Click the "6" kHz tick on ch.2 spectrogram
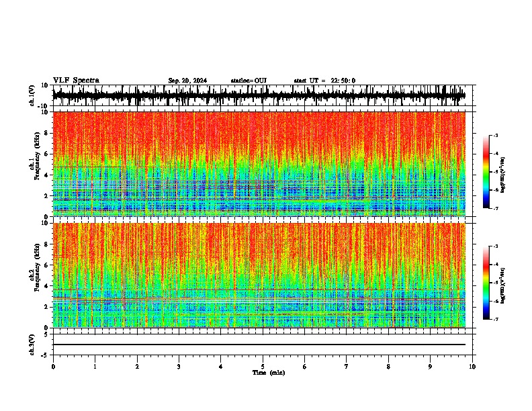The image size is (532, 411). pyautogui.click(x=47, y=265)
